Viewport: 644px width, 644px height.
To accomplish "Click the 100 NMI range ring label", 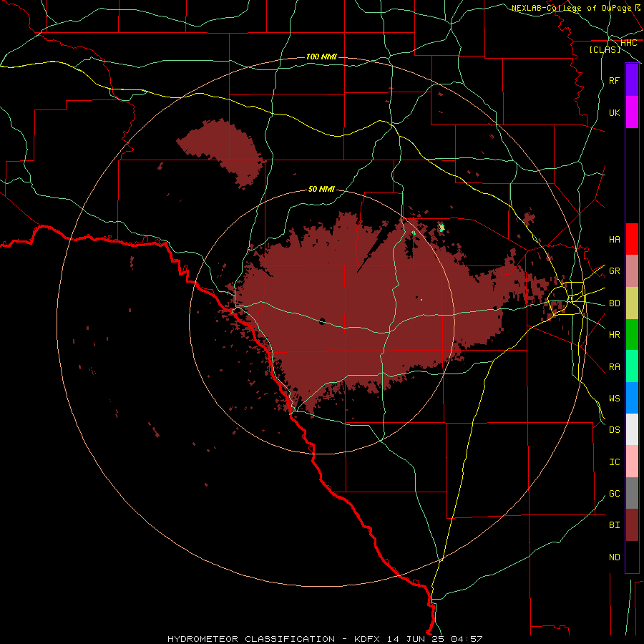I will click(321, 57).
